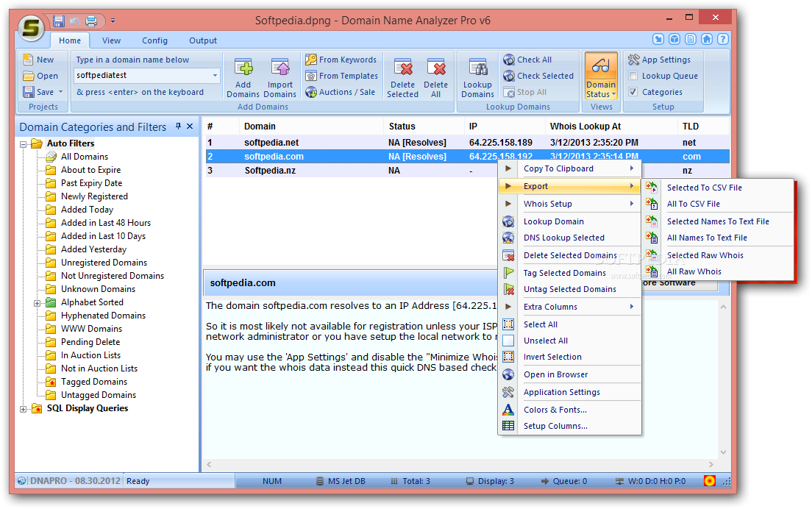
Task: Click the help question mark icon
Action: (723, 39)
